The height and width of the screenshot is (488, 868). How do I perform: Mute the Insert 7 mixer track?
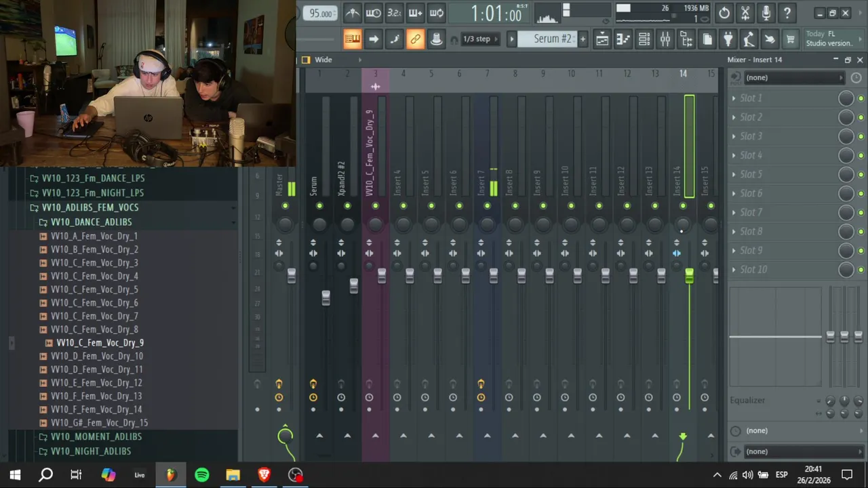(x=487, y=206)
